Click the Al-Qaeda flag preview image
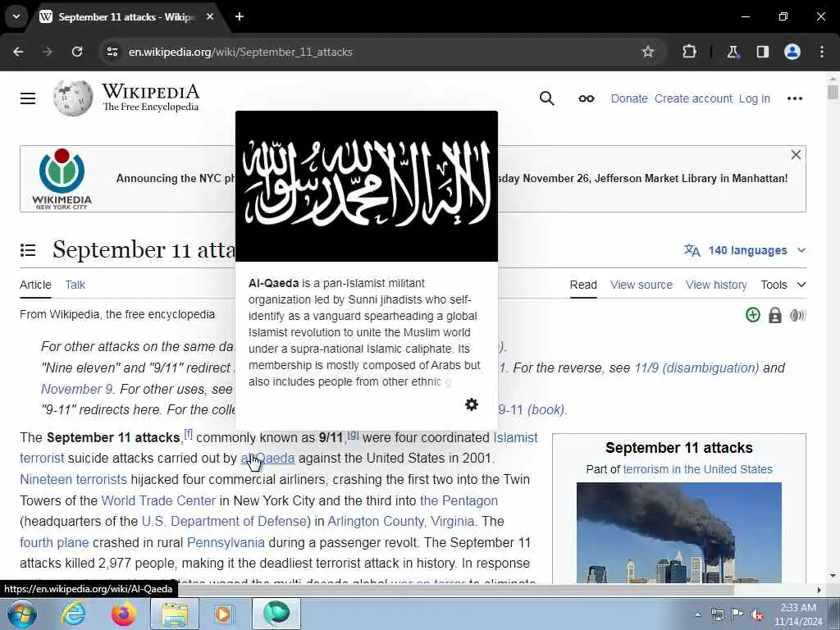 [x=367, y=186]
